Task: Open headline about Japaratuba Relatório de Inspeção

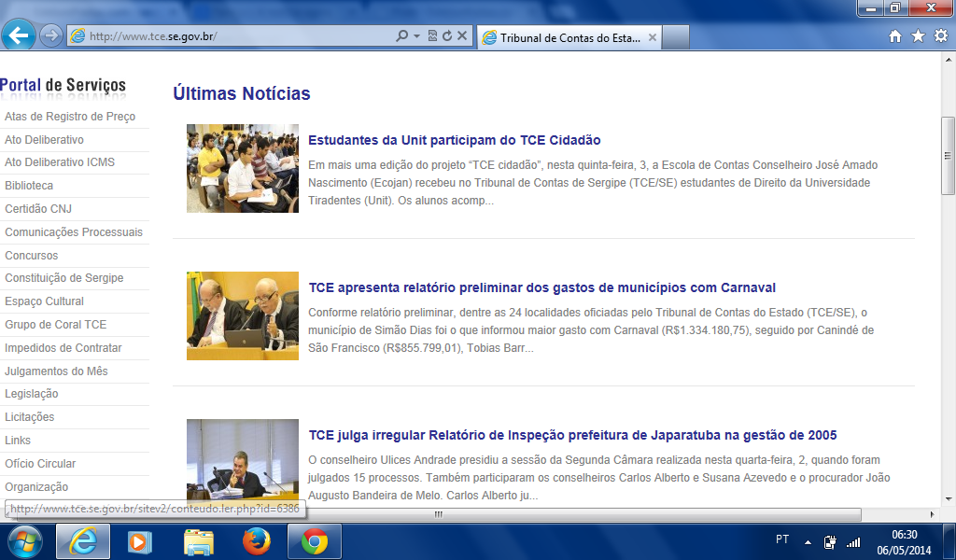Action: pos(572,435)
